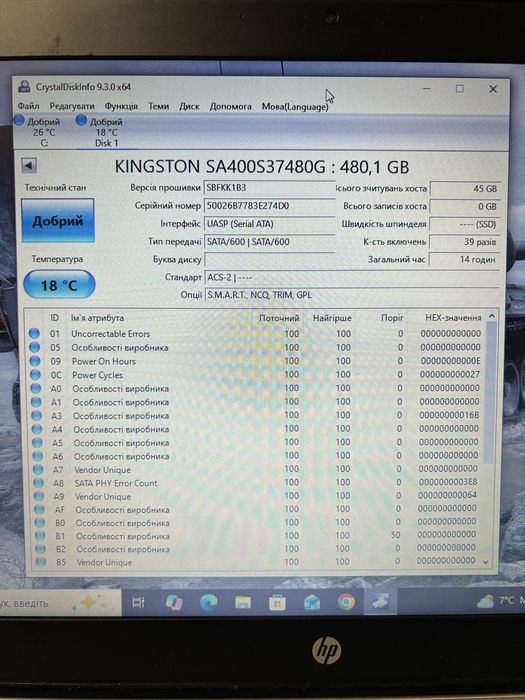525x700 pixels.
Task: Open the Теми menu
Action: (x=158, y=106)
